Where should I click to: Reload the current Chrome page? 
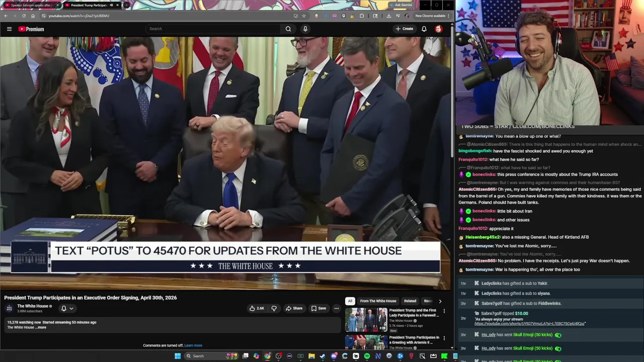[x=24, y=16]
